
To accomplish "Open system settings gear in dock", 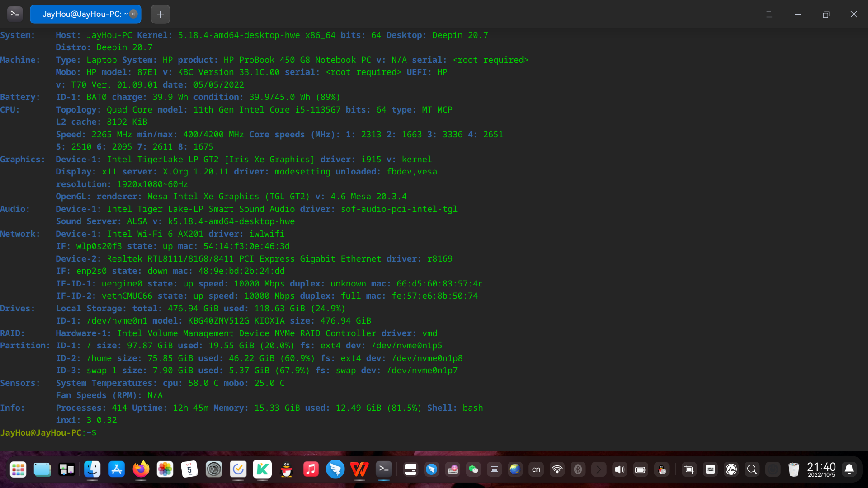I will pos(214,469).
